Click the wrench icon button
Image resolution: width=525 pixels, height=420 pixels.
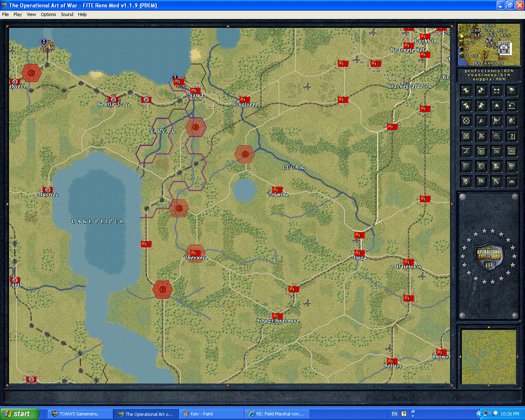pos(496,181)
